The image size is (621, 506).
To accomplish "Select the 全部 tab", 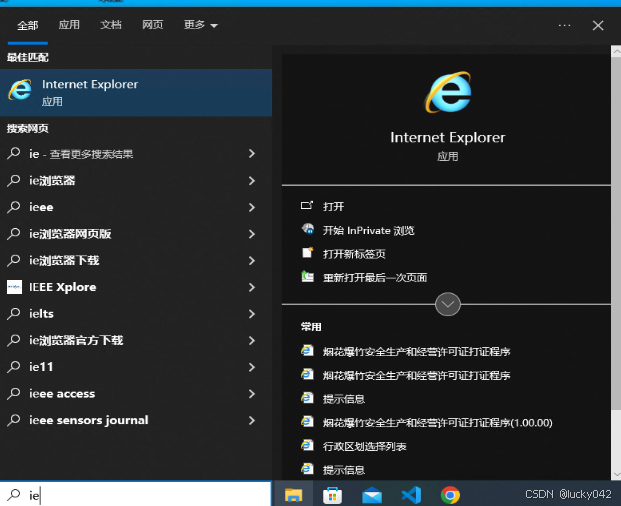I will (x=28, y=26).
